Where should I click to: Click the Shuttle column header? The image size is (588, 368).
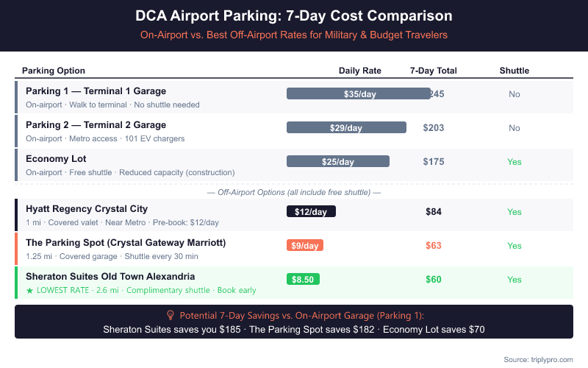[514, 71]
